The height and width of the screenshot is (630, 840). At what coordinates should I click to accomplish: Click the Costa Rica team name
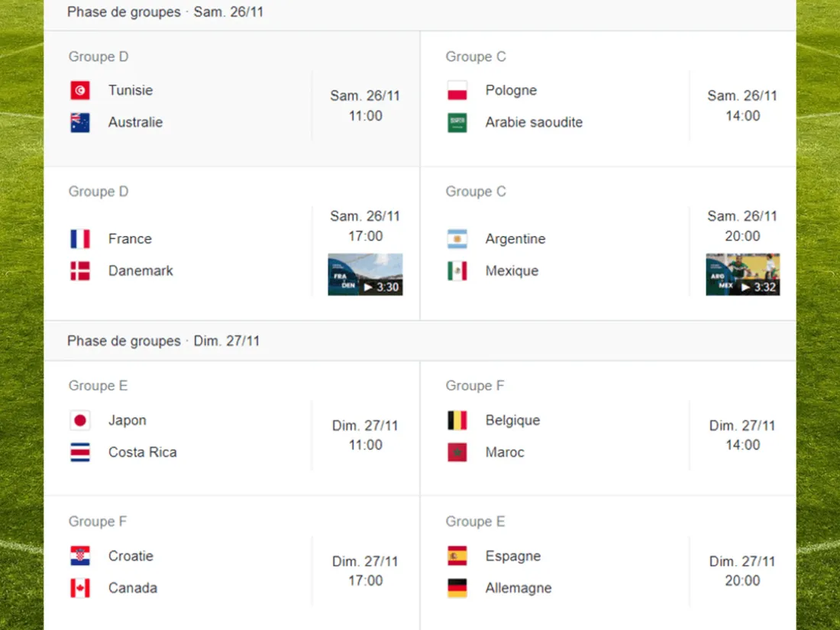[x=143, y=453]
